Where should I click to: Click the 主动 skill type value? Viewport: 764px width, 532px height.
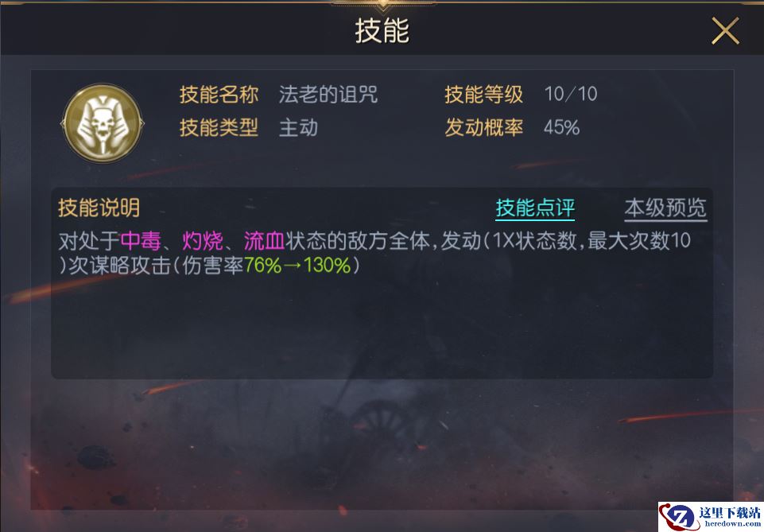coord(298,128)
